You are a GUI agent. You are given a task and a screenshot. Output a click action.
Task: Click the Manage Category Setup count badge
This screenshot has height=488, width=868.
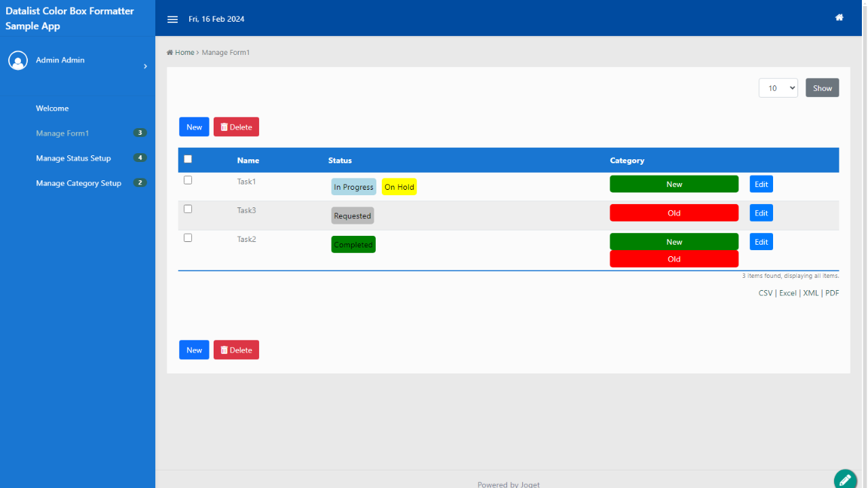(x=140, y=183)
